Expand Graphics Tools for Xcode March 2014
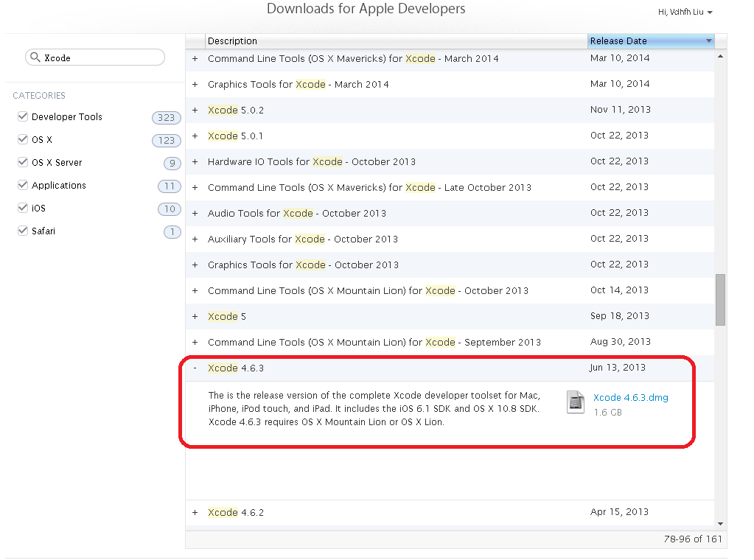754x560 pixels. coord(195,85)
